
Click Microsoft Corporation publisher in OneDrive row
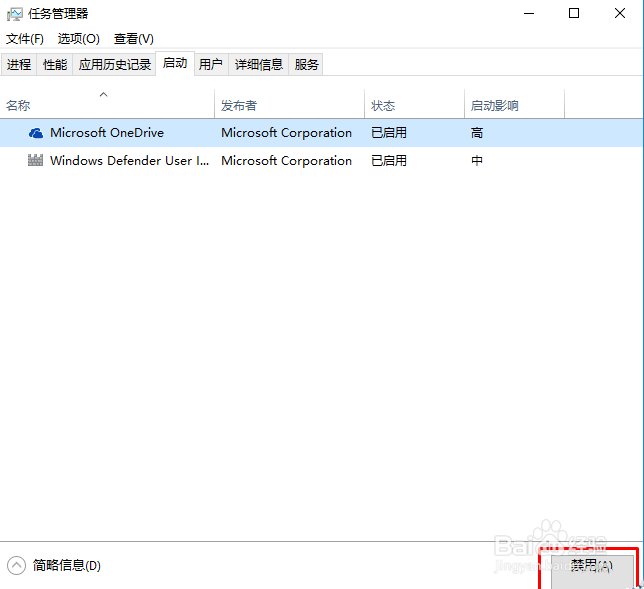tap(286, 133)
